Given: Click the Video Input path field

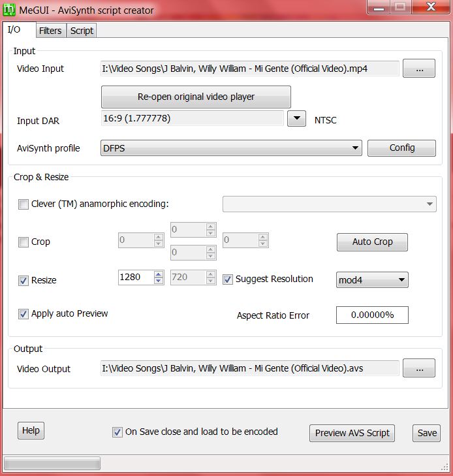Looking at the screenshot, I should [x=250, y=69].
